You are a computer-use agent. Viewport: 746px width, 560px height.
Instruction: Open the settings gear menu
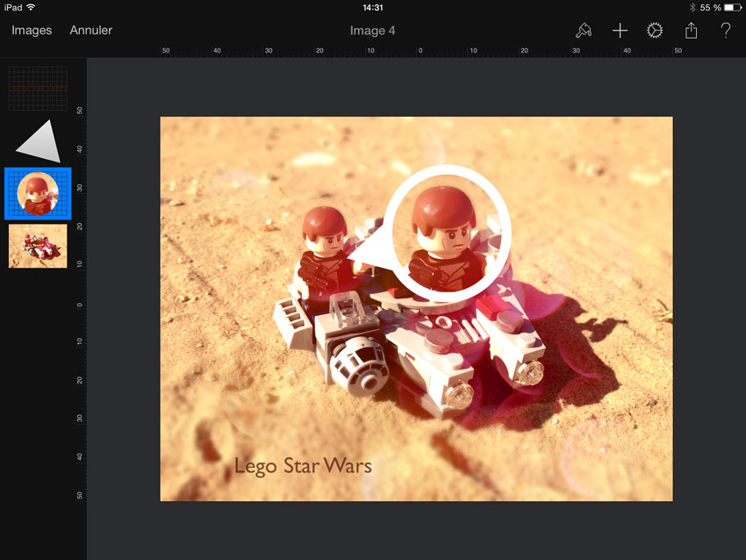655,31
